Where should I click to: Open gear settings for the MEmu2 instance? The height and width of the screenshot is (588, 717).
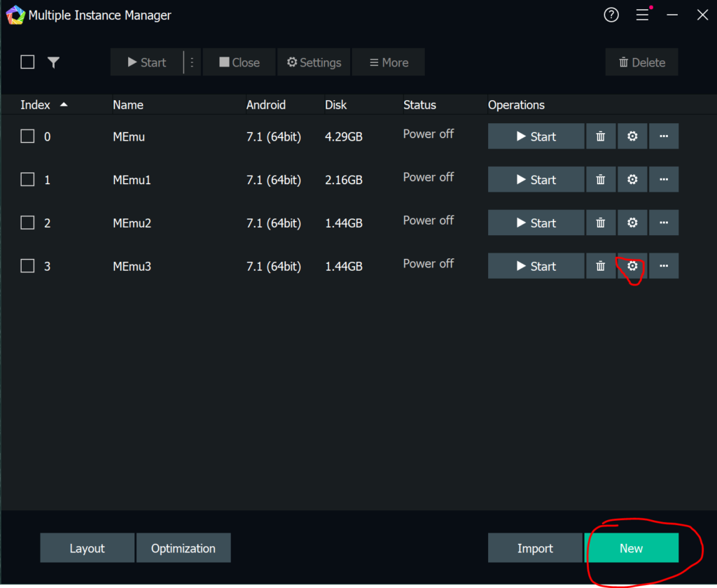pyautogui.click(x=632, y=223)
